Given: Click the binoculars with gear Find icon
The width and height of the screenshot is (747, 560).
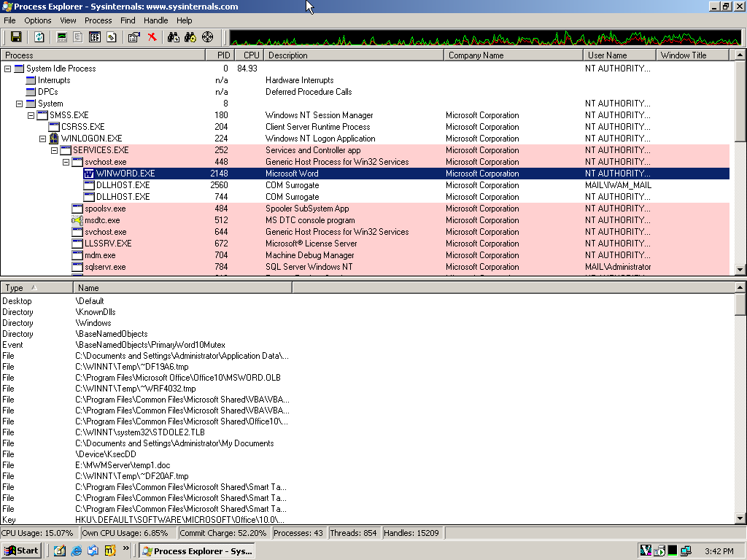Looking at the screenshot, I should (190, 37).
